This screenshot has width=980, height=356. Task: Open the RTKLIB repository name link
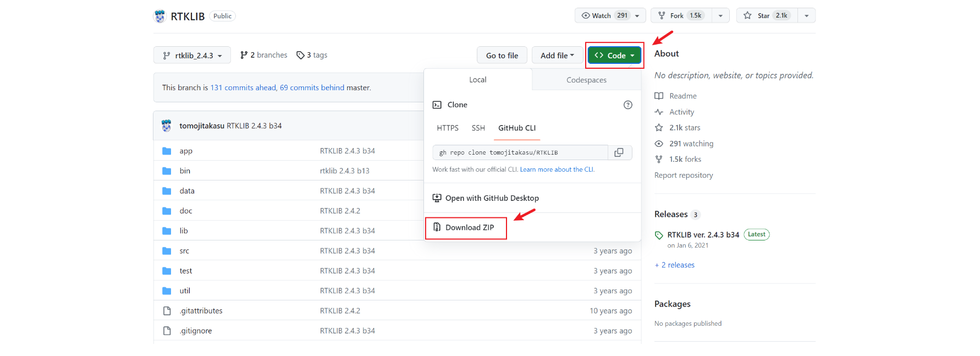click(x=188, y=17)
